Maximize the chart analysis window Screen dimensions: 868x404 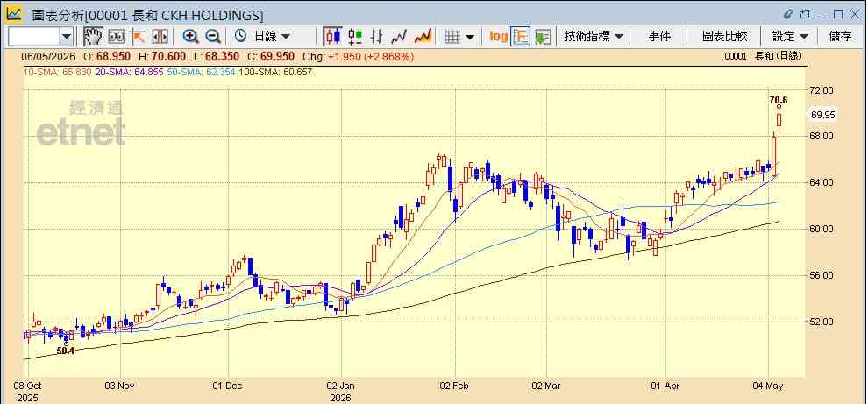(839, 14)
